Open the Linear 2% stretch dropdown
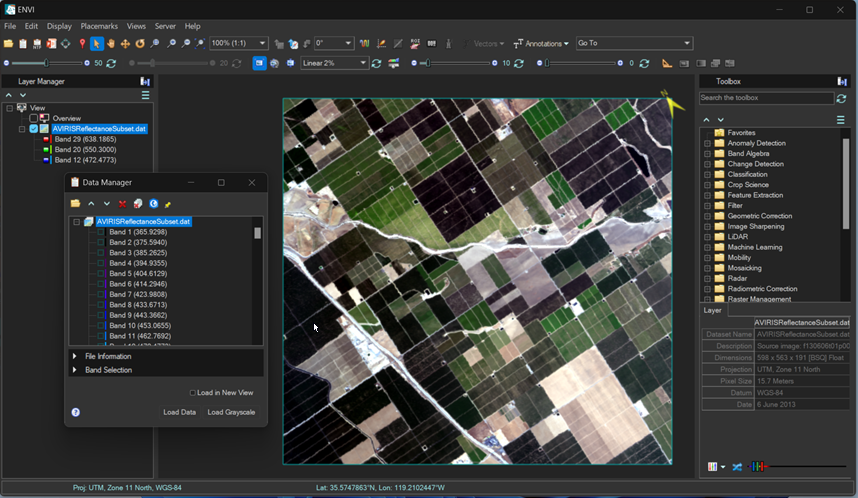The image size is (858, 498). coord(361,63)
